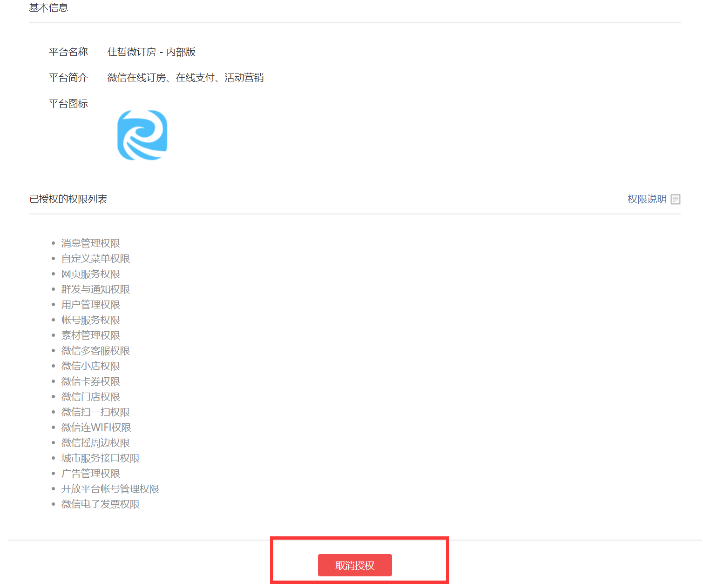Select the 微信多客服权限 list item
The image size is (703, 588).
pos(95,351)
